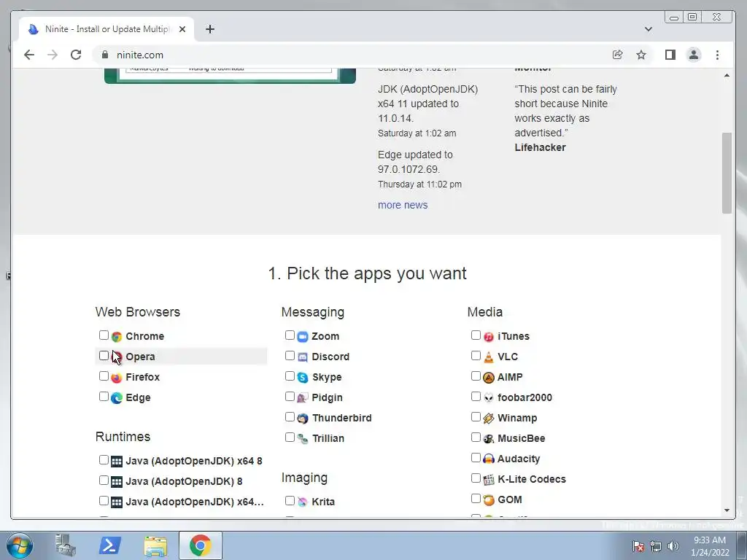Open the network icon in system tray
The image size is (747, 560).
click(656, 546)
